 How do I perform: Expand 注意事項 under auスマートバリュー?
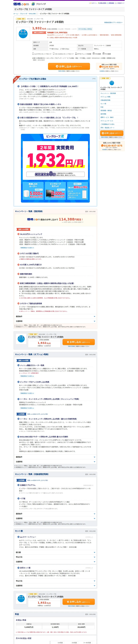point(55,562)
